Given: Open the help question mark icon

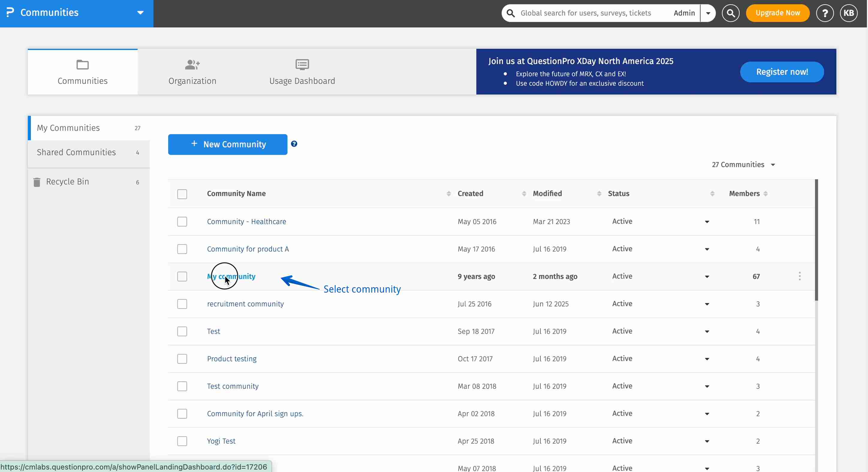Looking at the screenshot, I should pos(825,13).
